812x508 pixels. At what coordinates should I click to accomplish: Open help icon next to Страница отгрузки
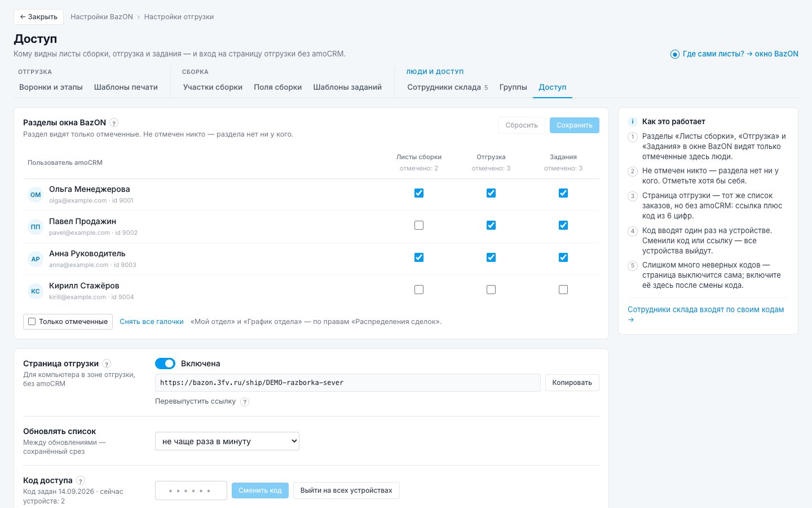tap(107, 364)
